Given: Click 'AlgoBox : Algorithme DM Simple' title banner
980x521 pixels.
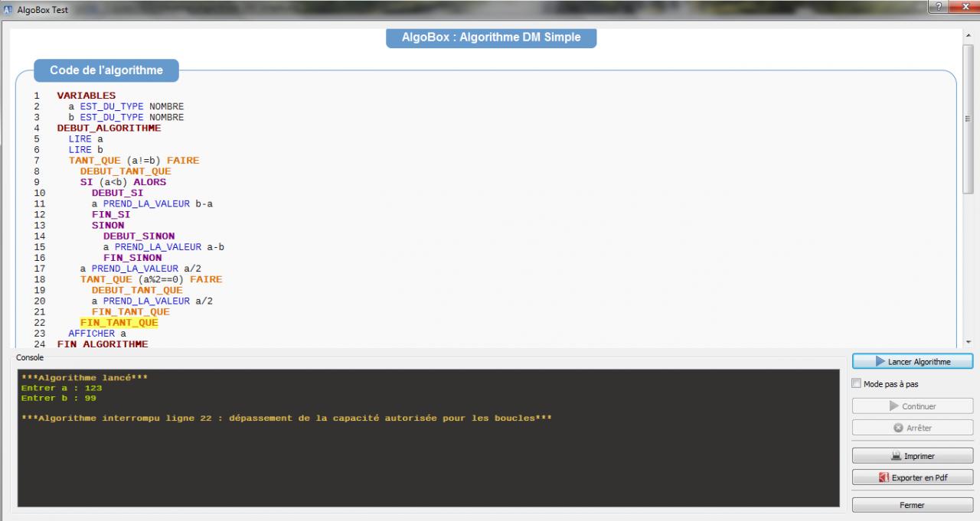Looking at the screenshot, I should pos(491,37).
